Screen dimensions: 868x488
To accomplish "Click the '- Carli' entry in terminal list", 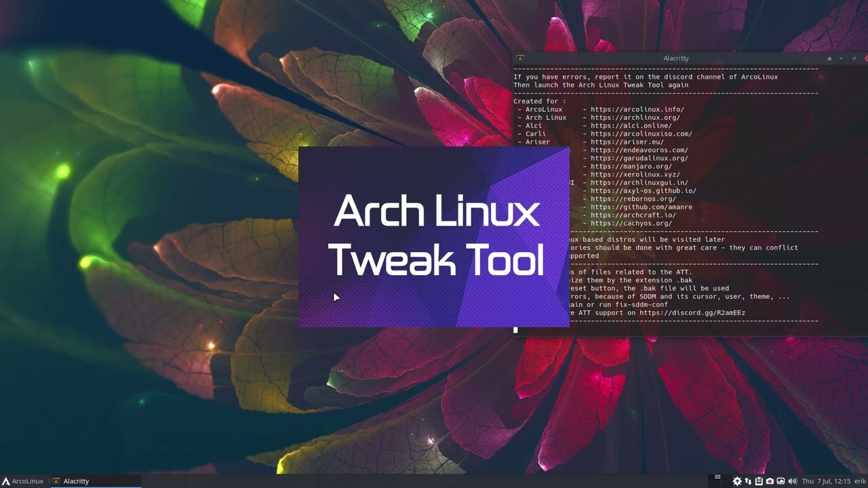I will point(532,134).
